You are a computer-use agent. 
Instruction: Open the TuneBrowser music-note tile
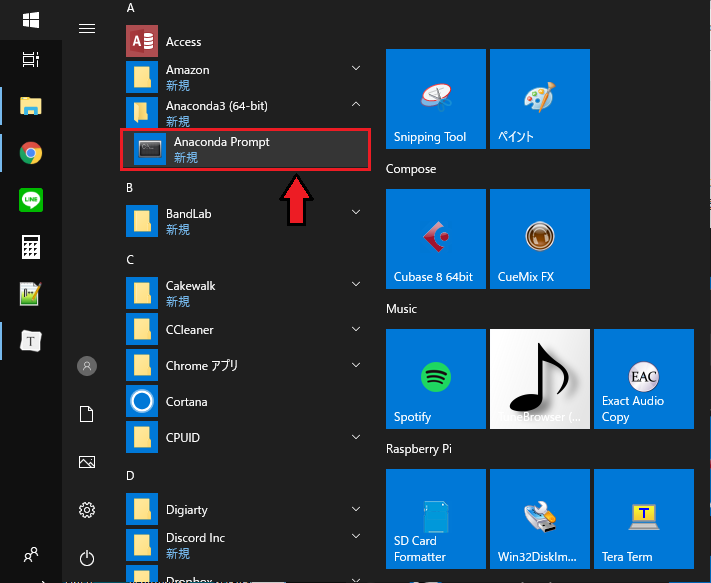click(540, 379)
